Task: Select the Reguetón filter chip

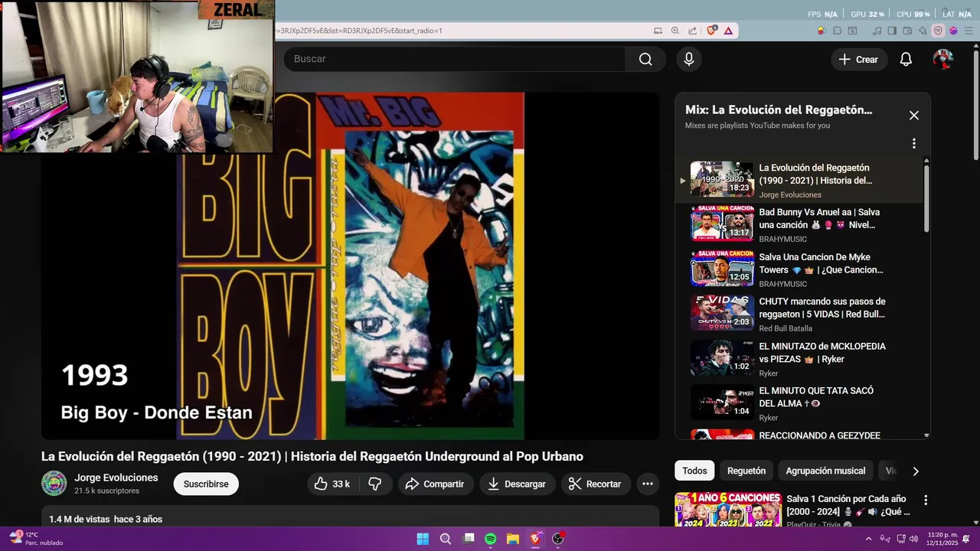Action: click(x=746, y=471)
